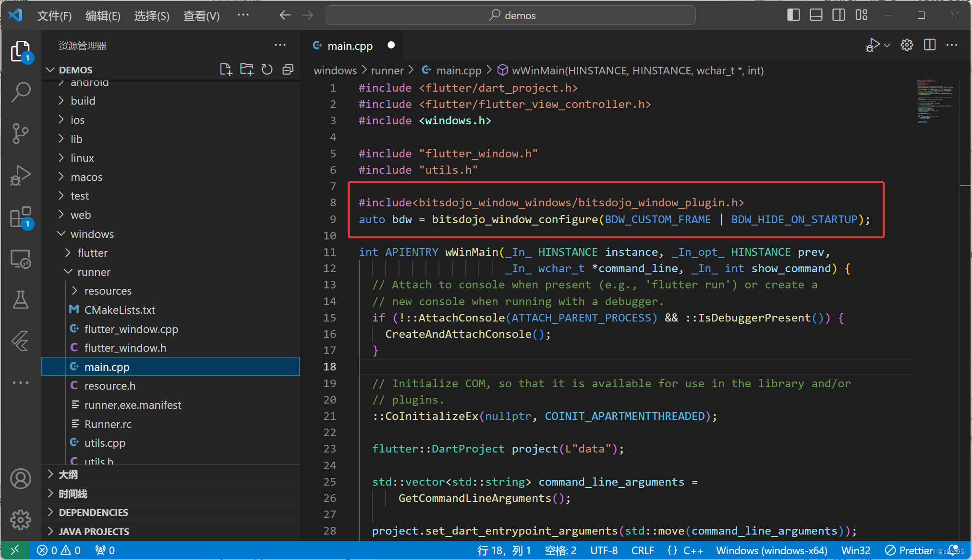The height and width of the screenshot is (560, 972).
Task: Toggle the primary sidebar visibility
Action: pos(793,14)
